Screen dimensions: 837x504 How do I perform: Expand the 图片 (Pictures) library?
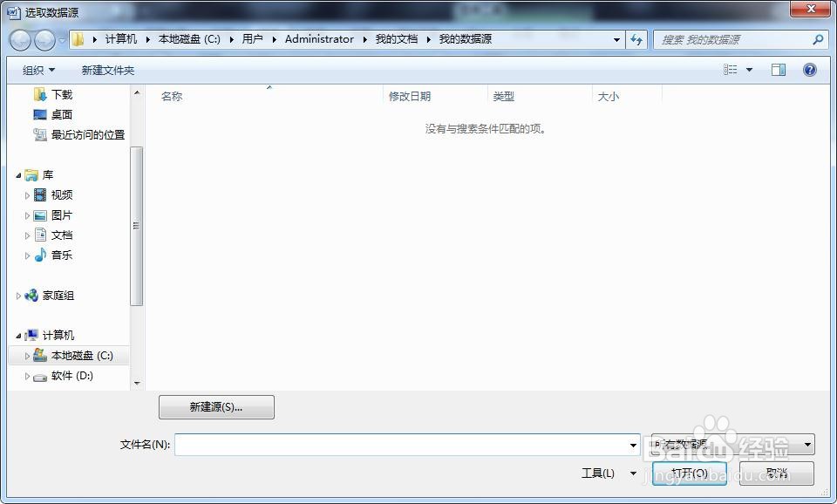coord(27,215)
